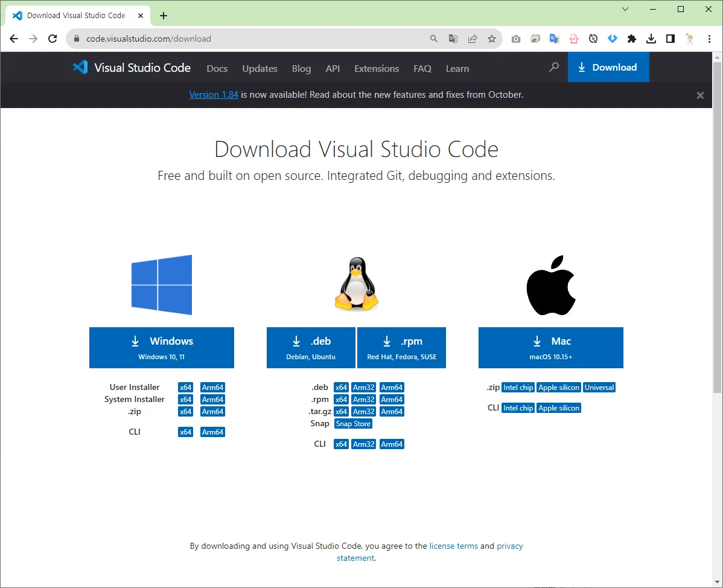
Task: Download Windows System Installer Arm64
Action: pyautogui.click(x=212, y=400)
